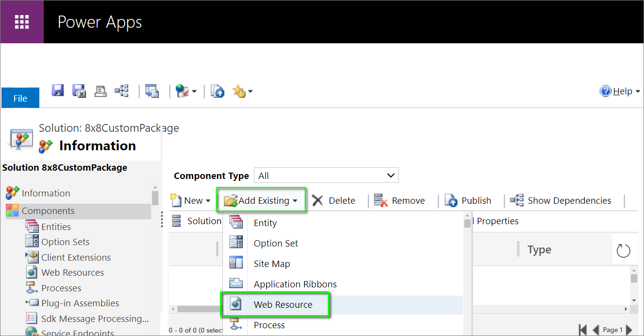Click the Option Sets icon in the sidebar tree

pos(32,242)
